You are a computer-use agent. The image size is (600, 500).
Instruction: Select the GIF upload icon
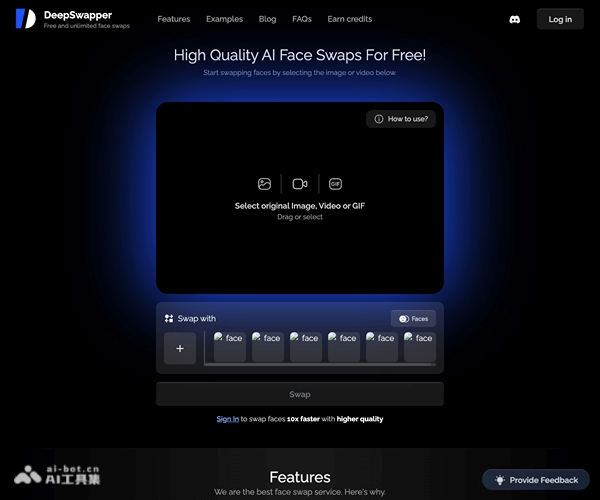[336, 184]
